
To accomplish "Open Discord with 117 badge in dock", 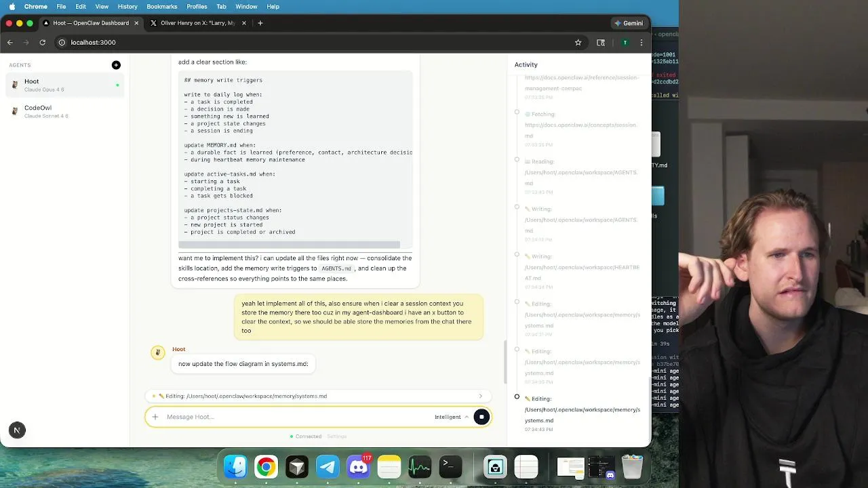I will [358, 467].
